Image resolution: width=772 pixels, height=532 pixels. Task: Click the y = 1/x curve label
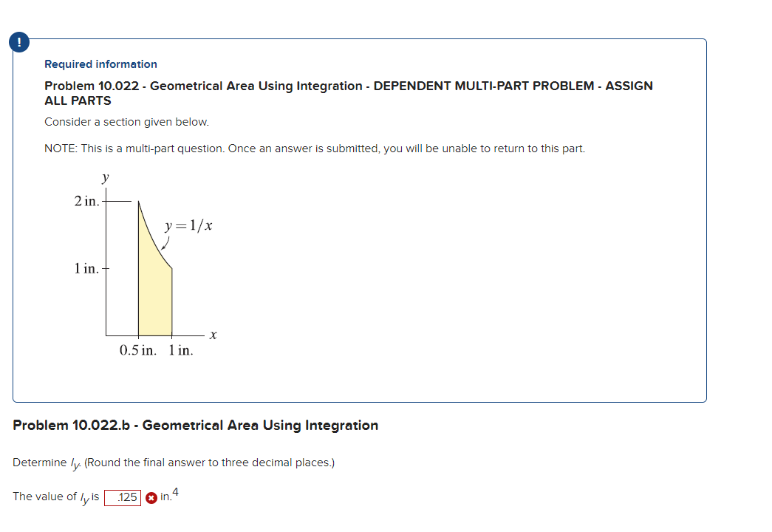point(187,225)
